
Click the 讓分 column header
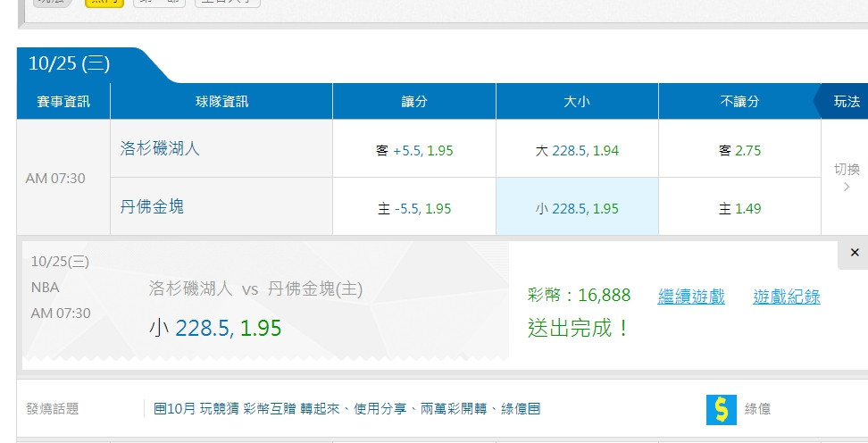[414, 101]
